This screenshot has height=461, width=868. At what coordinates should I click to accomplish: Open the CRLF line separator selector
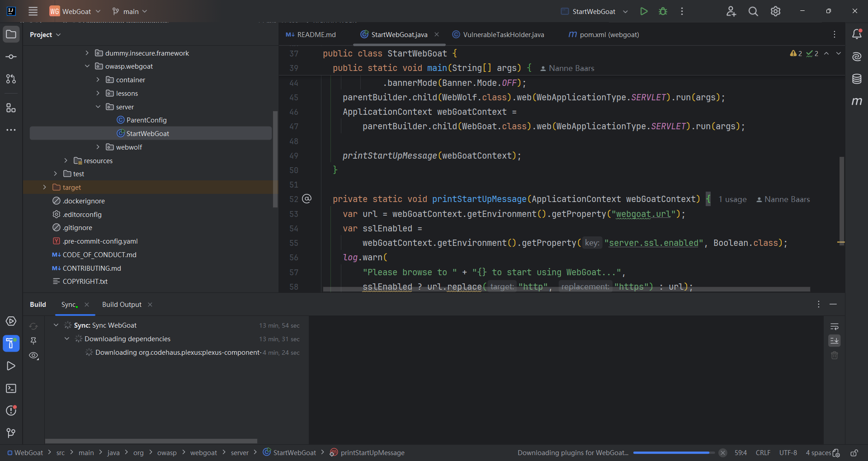[x=763, y=453]
